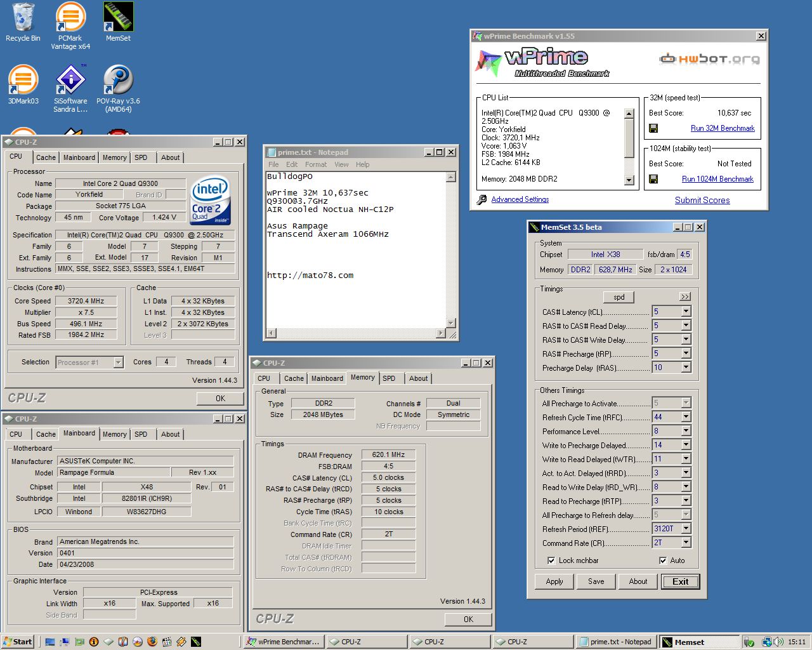The image size is (812, 650).
Task: Switch to Cache tab in CPU-Z Processor window
Action: coord(46,157)
